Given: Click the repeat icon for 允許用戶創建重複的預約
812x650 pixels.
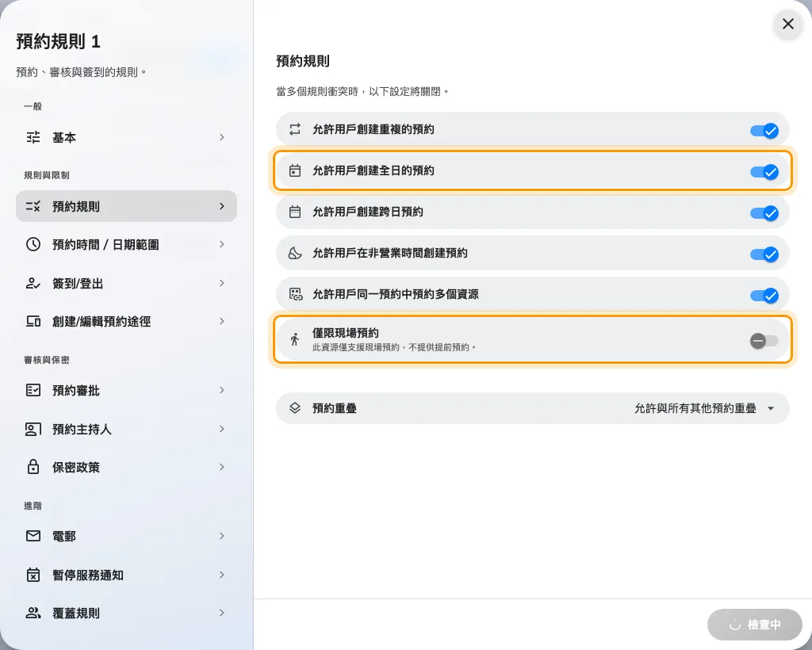Looking at the screenshot, I should tap(295, 129).
